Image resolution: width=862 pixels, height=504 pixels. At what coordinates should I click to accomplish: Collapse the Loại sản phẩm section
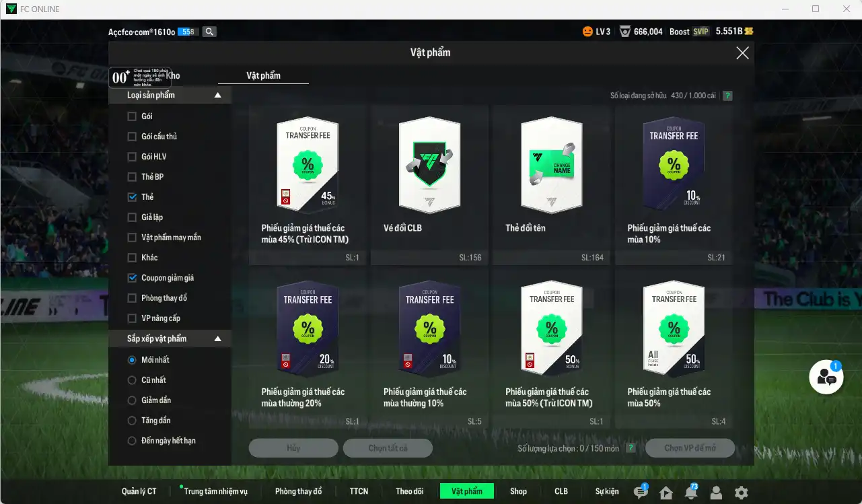(217, 96)
